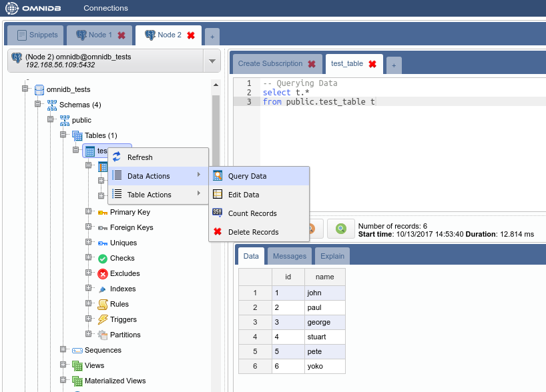Close the test_table query tab
The width and height of the screenshot is (546, 392).
point(372,64)
